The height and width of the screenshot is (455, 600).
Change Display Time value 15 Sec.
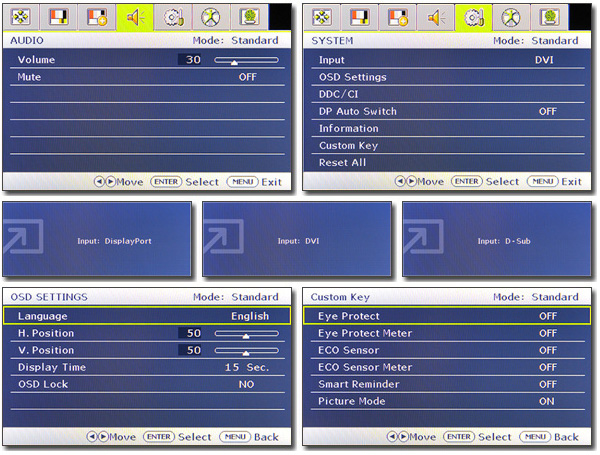[247, 368]
